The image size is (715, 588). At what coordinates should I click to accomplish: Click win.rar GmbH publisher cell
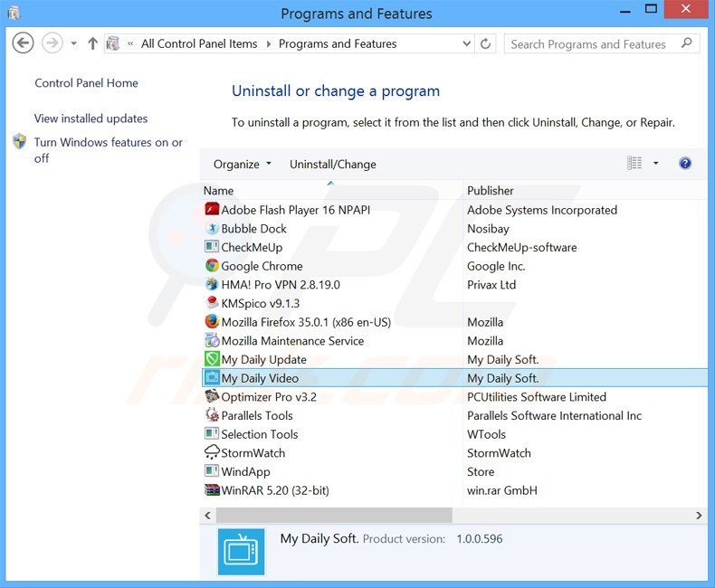point(502,490)
